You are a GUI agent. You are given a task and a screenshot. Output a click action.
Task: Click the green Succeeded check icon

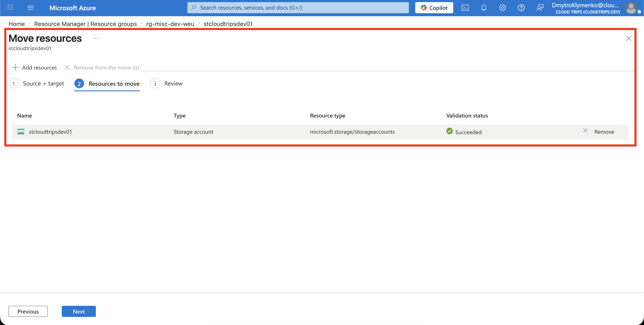450,131
